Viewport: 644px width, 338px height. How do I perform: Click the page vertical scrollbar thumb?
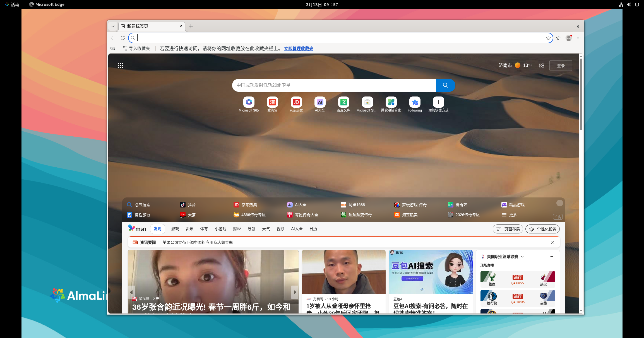click(x=581, y=94)
